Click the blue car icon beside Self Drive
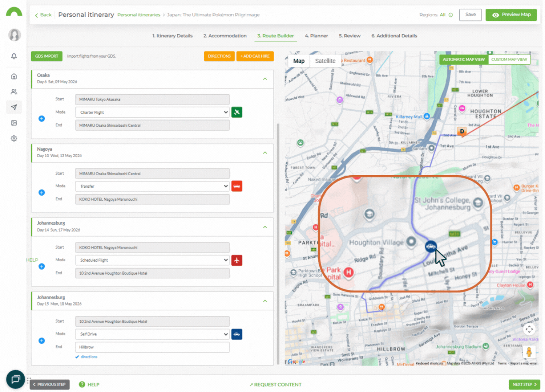The height and width of the screenshot is (392, 545). tap(237, 334)
